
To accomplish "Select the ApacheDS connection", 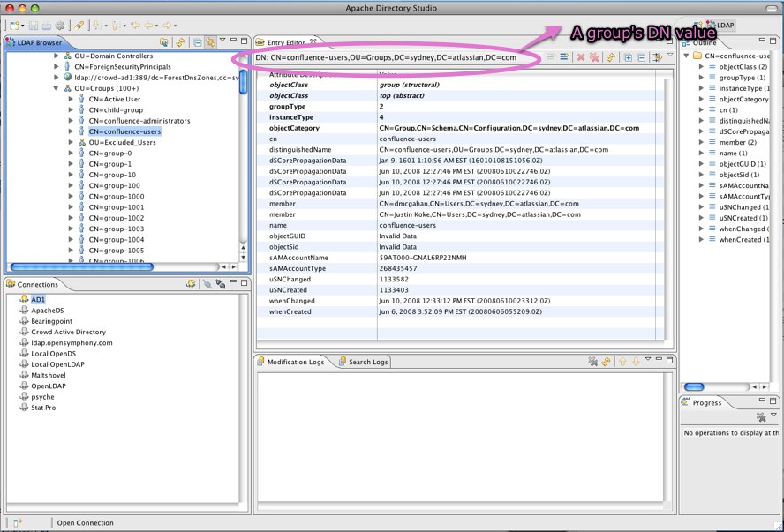I will tap(47, 311).
